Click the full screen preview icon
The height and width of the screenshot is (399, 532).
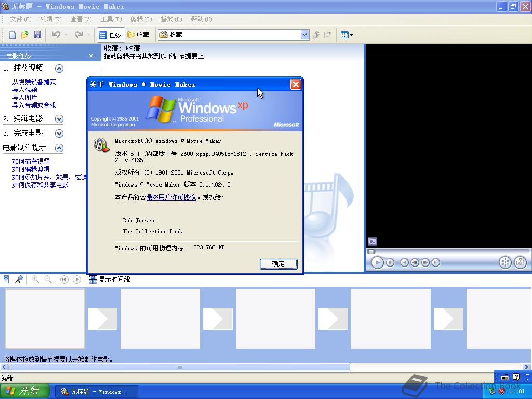click(x=372, y=242)
